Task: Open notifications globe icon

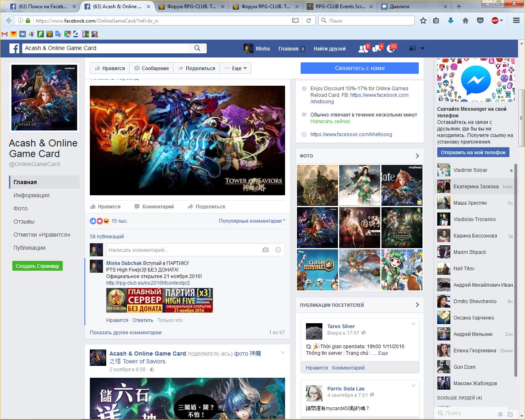Action: (390, 48)
